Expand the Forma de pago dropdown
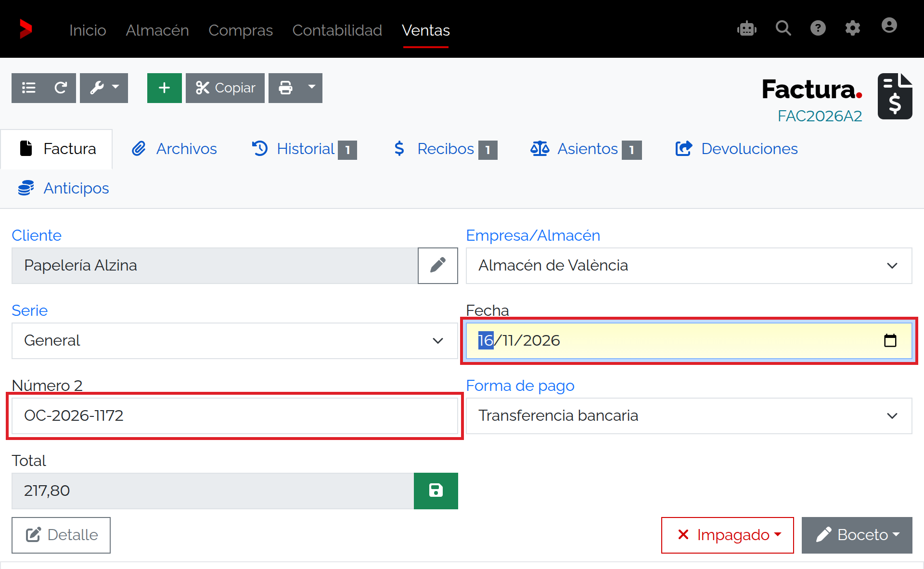 (689, 416)
